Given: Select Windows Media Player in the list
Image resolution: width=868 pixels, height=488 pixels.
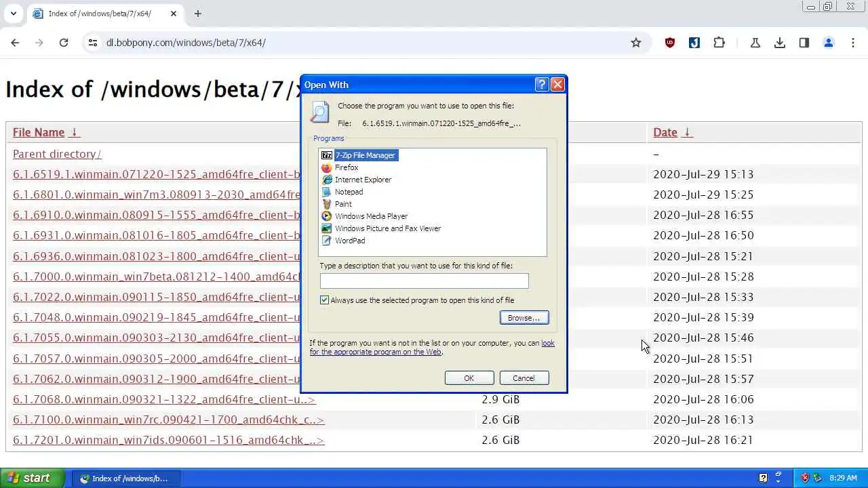Looking at the screenshot, I should pyautogui.click(x=365, y=216).
